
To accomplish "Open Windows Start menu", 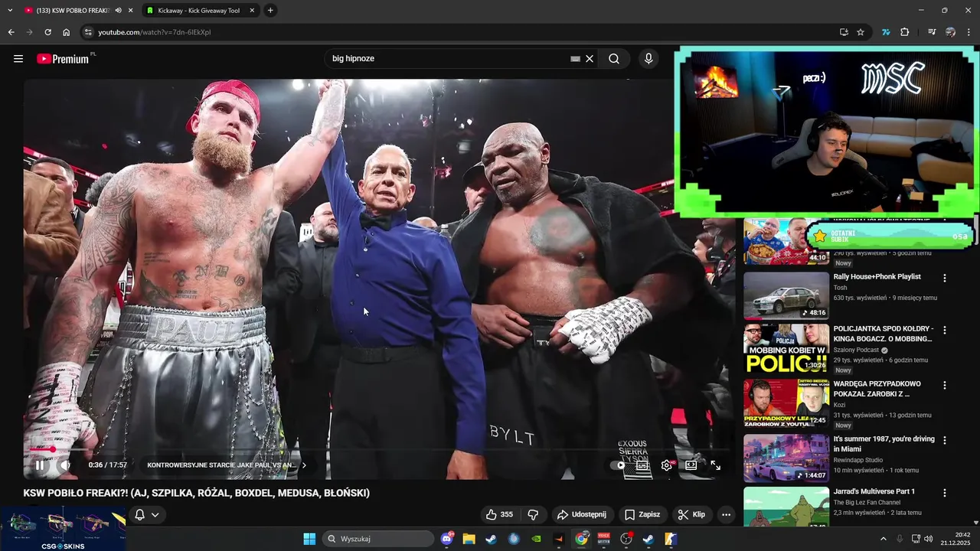I will coord(309,539).
